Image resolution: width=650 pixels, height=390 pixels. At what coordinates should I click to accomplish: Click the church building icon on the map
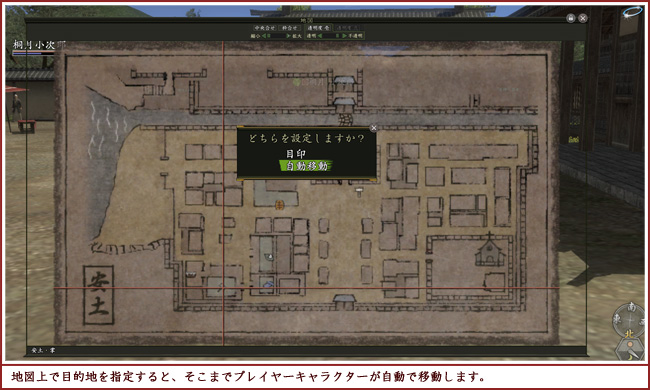point(490,250)
